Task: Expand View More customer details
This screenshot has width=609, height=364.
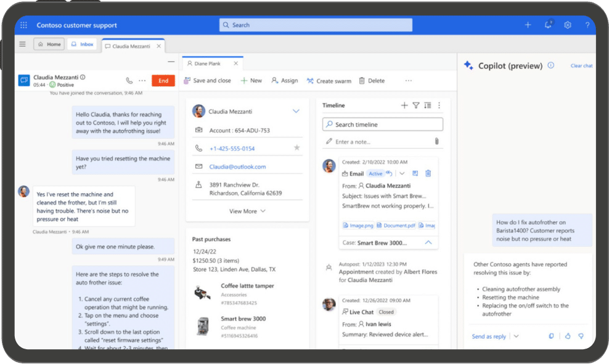Action: pyautogui.click(x=247, y=211)
